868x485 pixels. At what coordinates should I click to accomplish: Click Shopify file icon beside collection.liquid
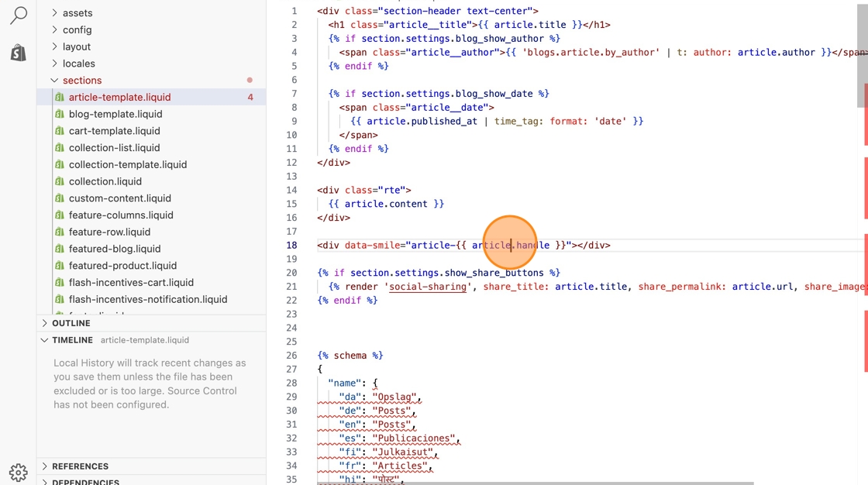59,181
